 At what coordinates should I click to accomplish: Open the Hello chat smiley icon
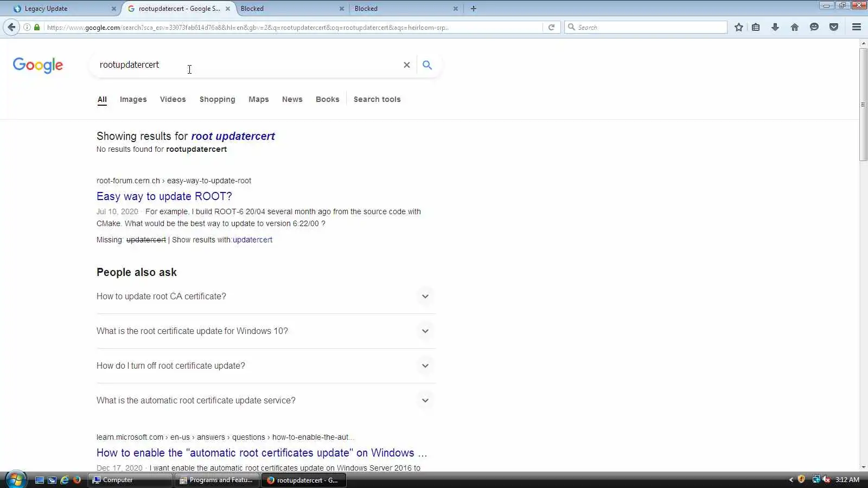814,27
